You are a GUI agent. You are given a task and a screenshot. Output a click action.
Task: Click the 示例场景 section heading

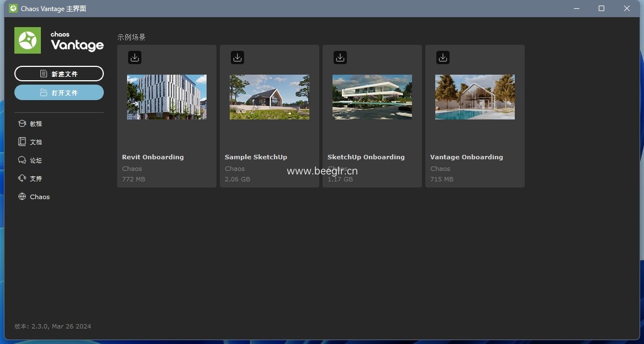(x=131, y=37)
